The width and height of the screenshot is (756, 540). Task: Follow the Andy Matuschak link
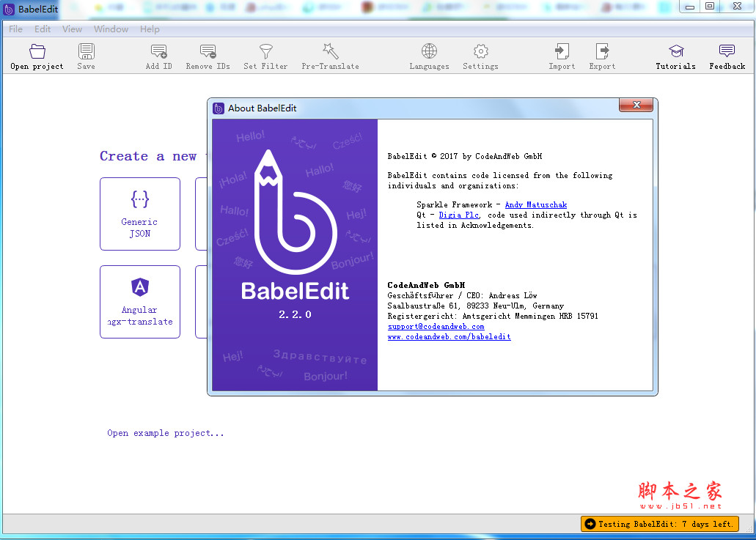pyautogui.click(x=535, y=204)
